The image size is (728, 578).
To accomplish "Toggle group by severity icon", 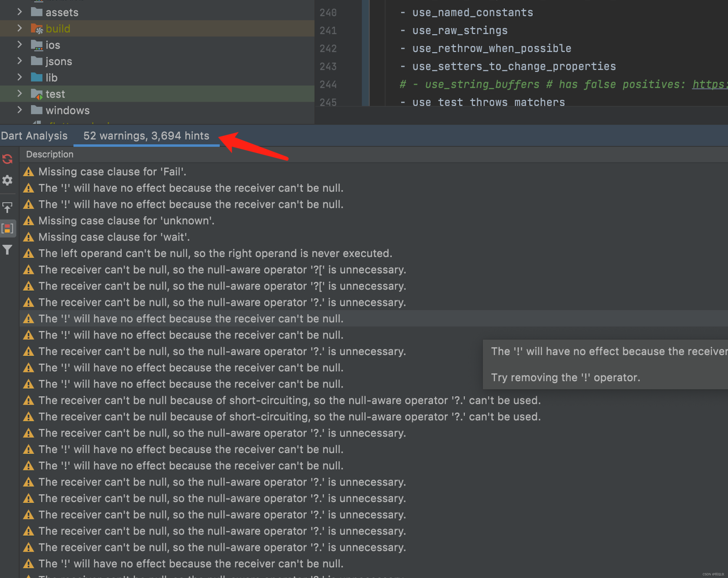I will pyautogui.click(x=7, y=229).
